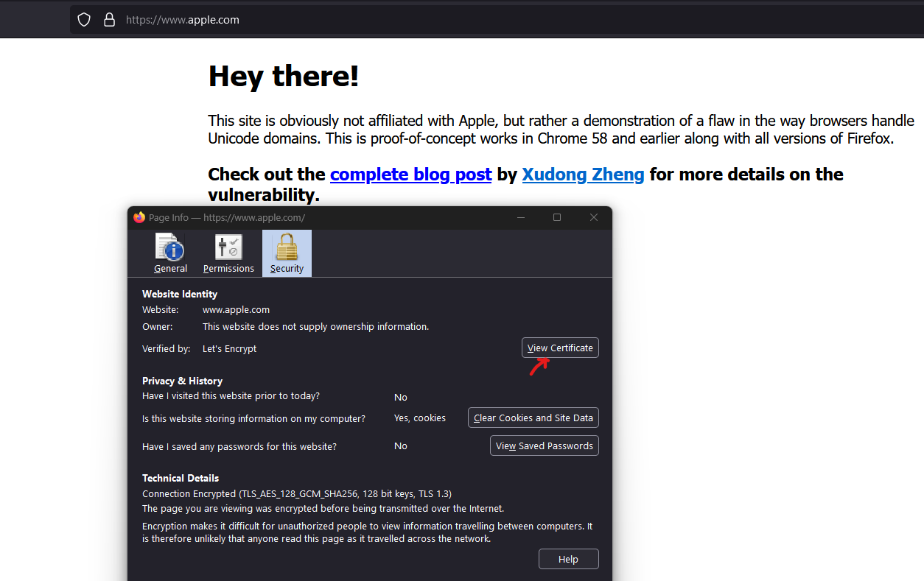Image resolution: width=924 pixels, height=581 pixels.
Task: Click the Firefox logo in Page Info title bar
Action: 139,217
